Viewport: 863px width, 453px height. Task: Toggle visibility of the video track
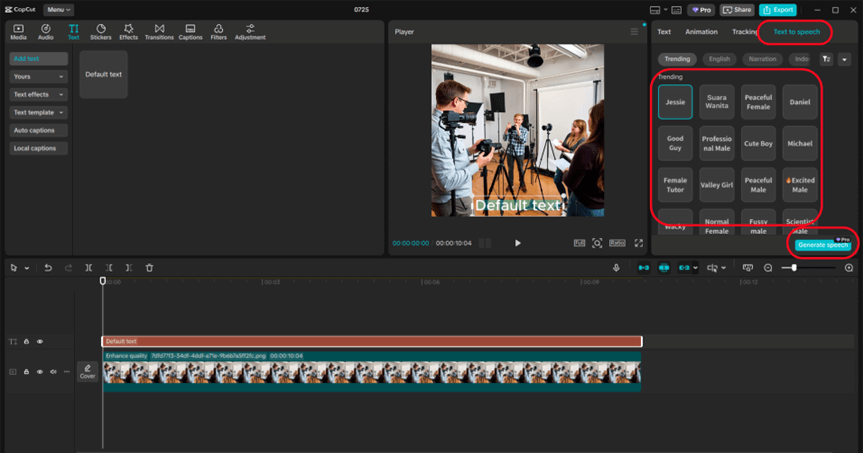pyautogui.click(x=40, y=371)
